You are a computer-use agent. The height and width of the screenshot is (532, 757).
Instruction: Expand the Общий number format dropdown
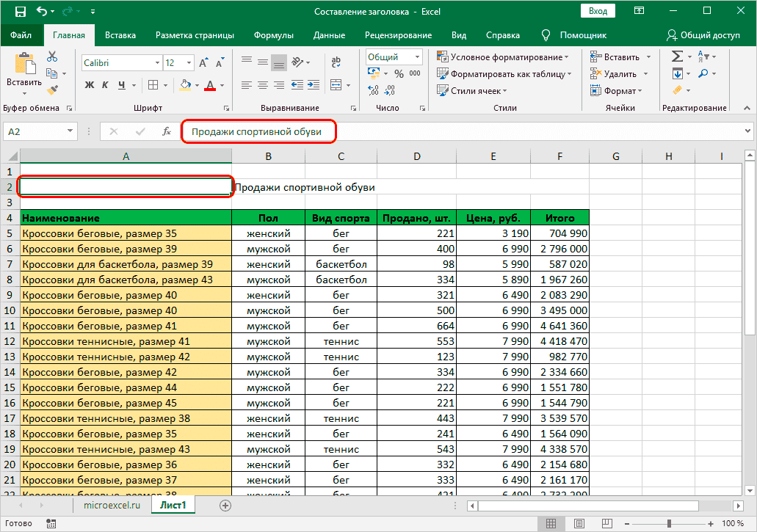coord(417,57)
